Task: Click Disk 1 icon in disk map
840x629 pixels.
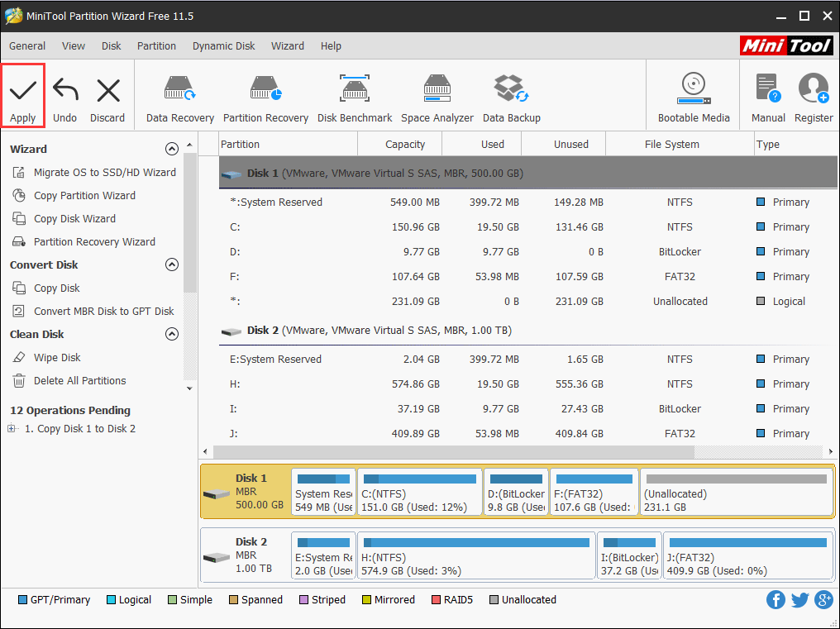Action: point(217,493)
